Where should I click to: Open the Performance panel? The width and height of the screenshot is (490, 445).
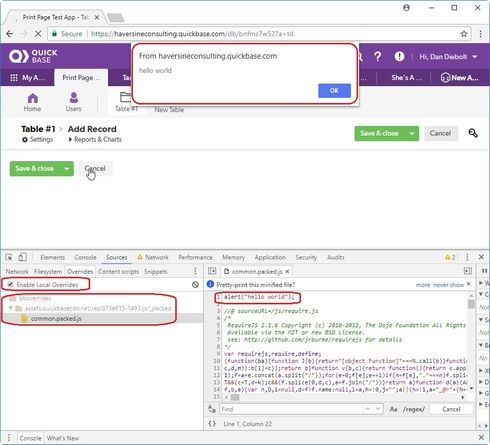195,257
